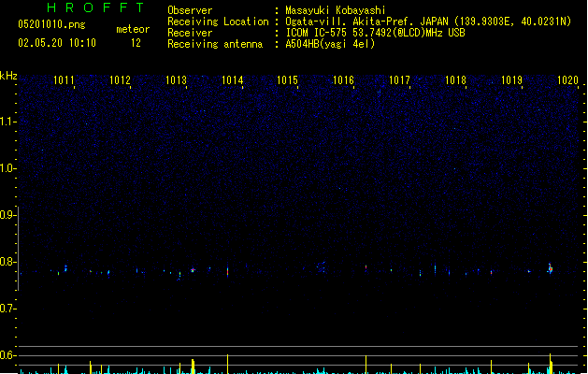The image size is (588, 374).
Task: Click the 1014 time marker
Action: tap(232, 80)
